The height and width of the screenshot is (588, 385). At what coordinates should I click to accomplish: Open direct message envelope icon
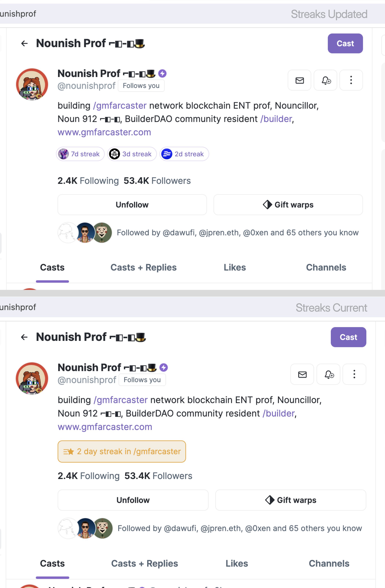click(299, 80)
